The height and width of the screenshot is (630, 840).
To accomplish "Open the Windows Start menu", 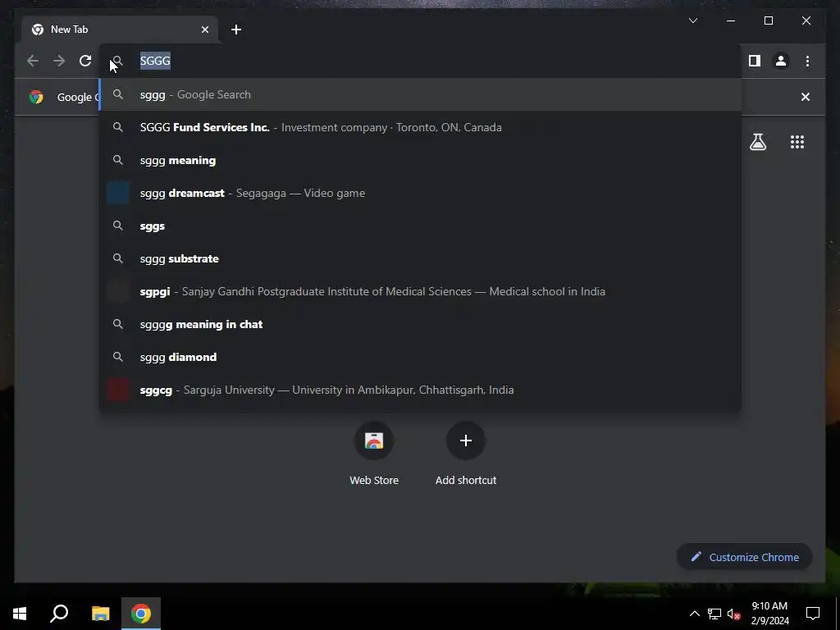I will [x=20, y=614].
